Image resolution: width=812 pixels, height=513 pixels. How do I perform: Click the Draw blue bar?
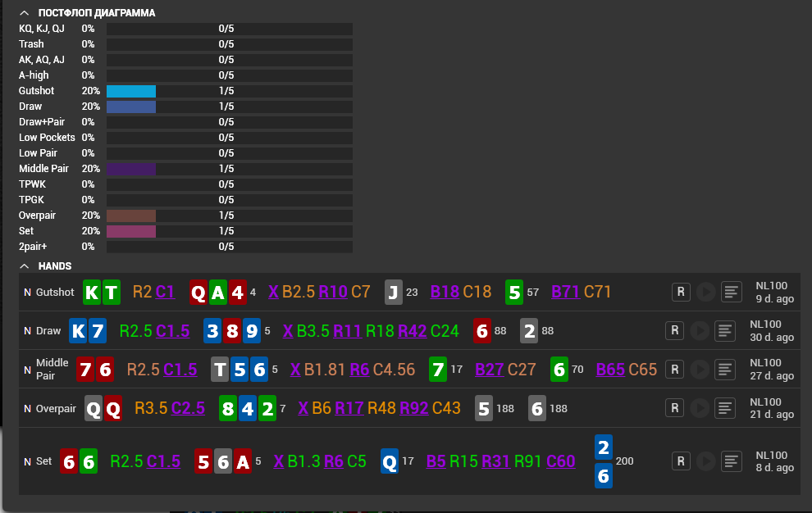(x=131, y=107)
